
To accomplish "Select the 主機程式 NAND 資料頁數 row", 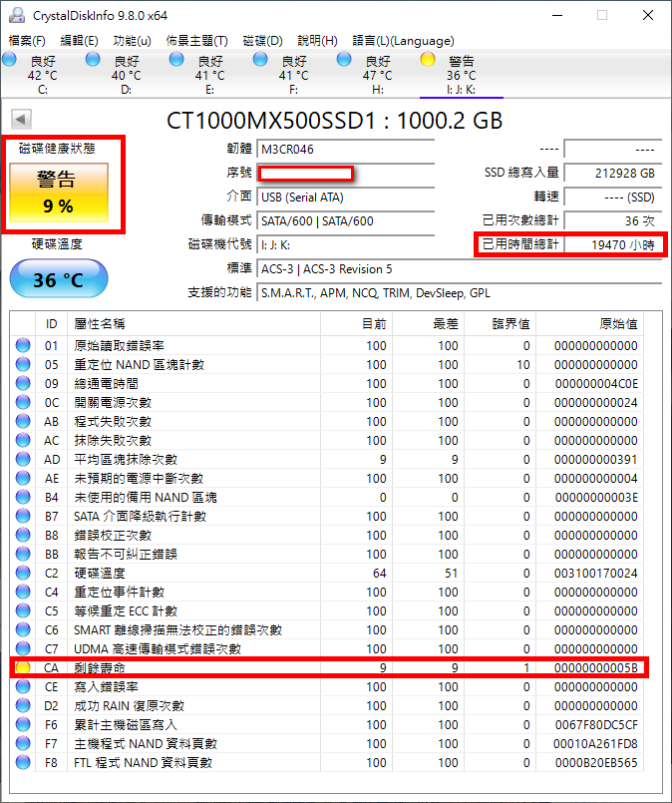I will tap(327, 743).
